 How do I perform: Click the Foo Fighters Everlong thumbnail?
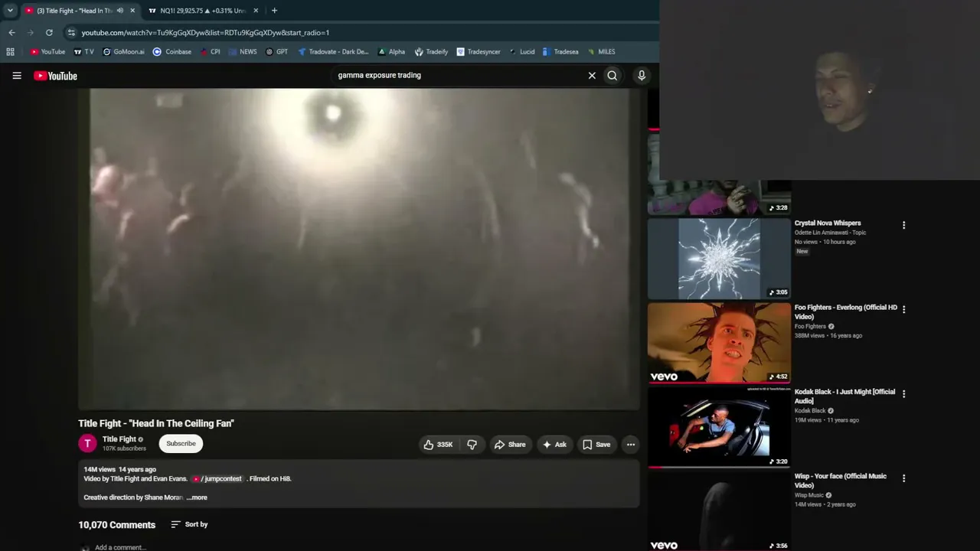[719, 342]
